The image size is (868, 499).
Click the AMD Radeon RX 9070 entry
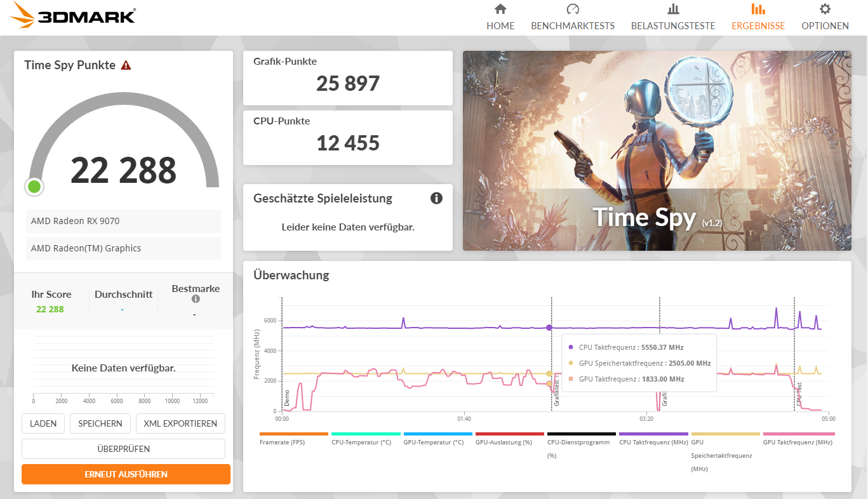pyautogui.click(x=124, y=221)
